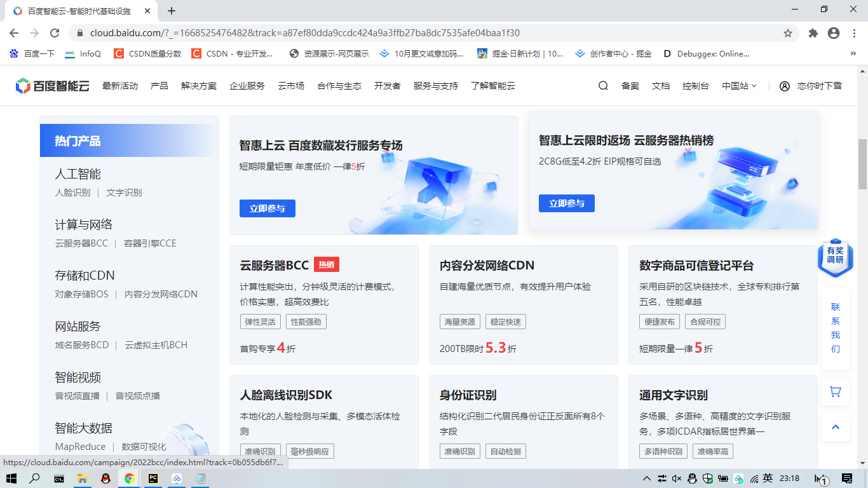Open the notification center icon
The width and height of the screenshot is (868, 488).
pyautogui.click(x=847, y=478)
